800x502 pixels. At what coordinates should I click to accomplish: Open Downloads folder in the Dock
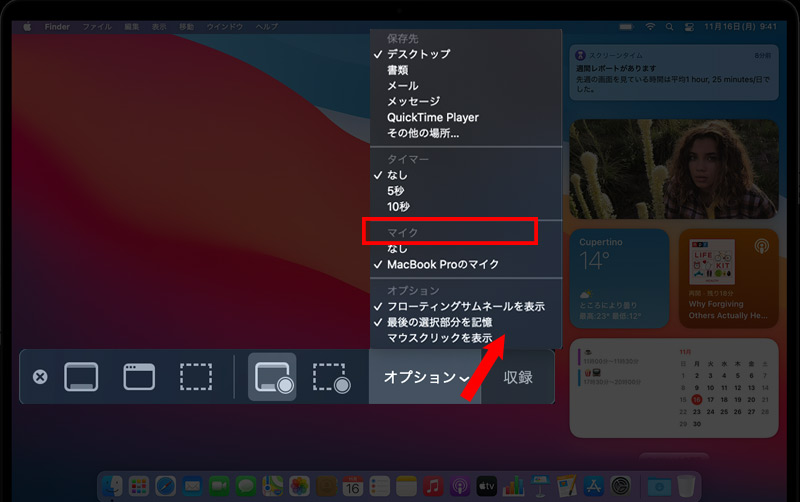click(x=659, y=486)
